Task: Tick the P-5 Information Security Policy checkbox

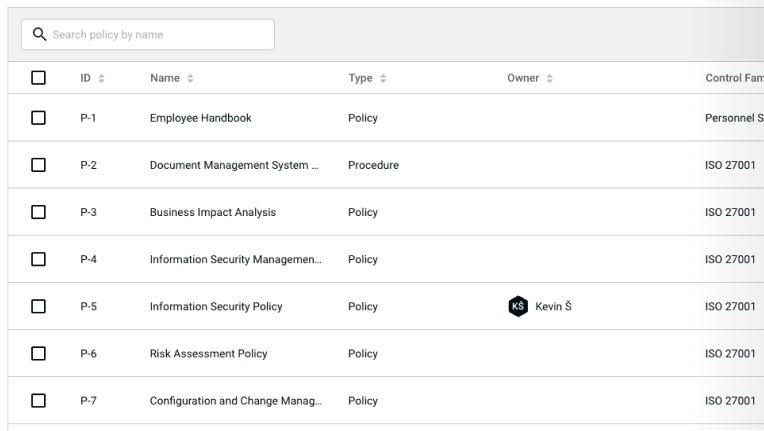Action: click(x=39, y=307)
